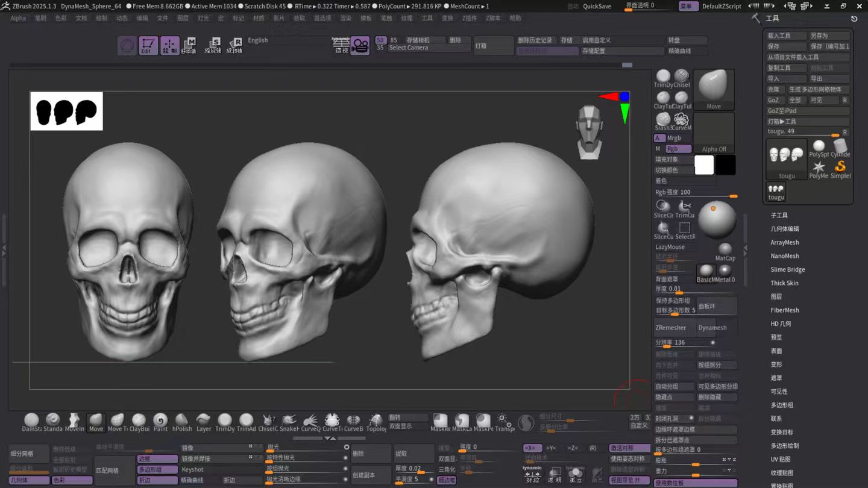Image resolution: width=868 pixels, height=488 pixels.
Task: Expand the 多边形组 section
Action: (x=782, y=405)
